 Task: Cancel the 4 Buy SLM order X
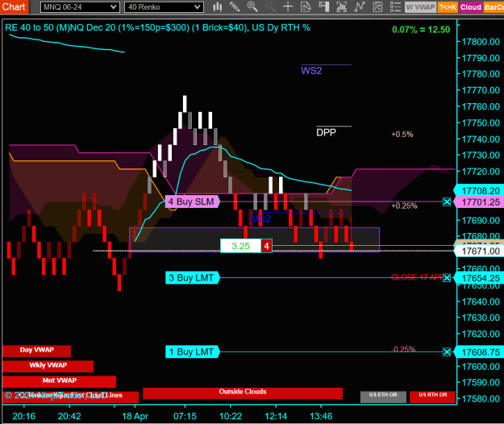coord(447,202)
